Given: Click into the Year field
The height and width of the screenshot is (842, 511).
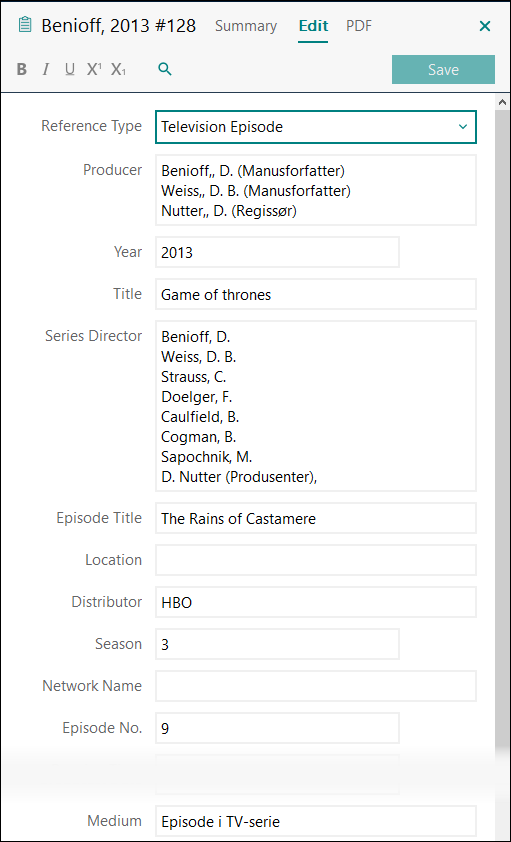Looking at the screenshot, I should [278, 252].
